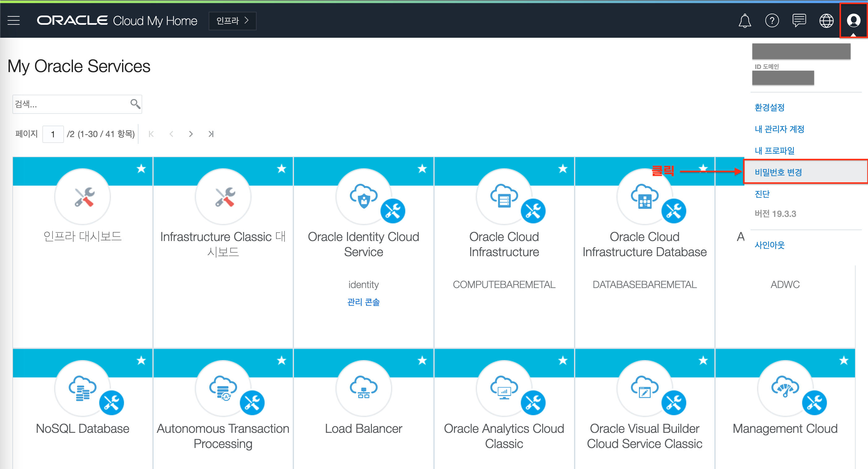Image resolution: width=868 pixels, height=469 pixels.
Task: Open the globe language selector
Action: (x=826, y=20)
